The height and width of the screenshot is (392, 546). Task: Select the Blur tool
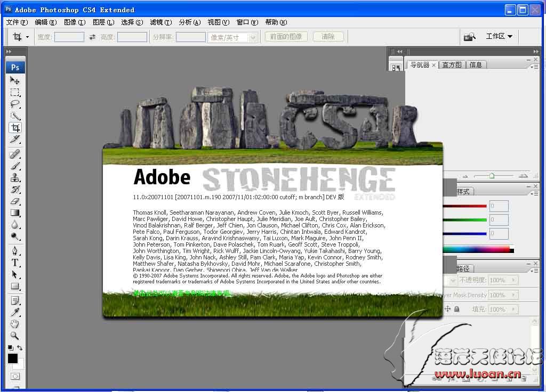click(14, 225)
